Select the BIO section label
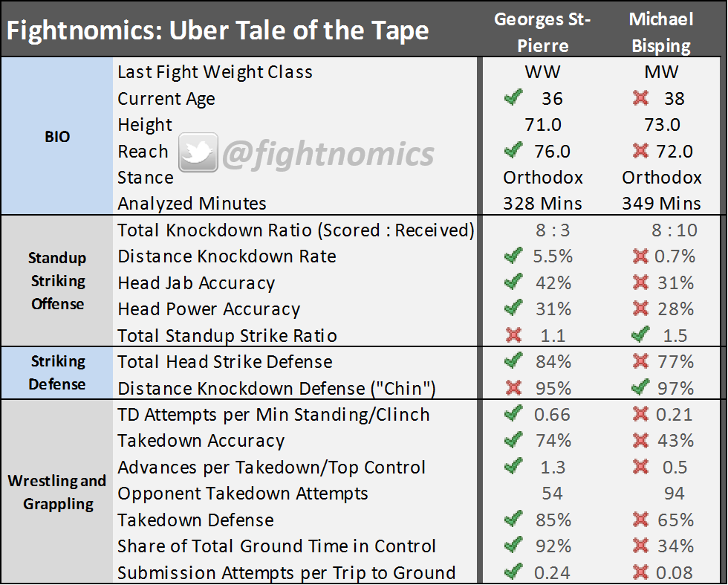 [x=57, y=138]
